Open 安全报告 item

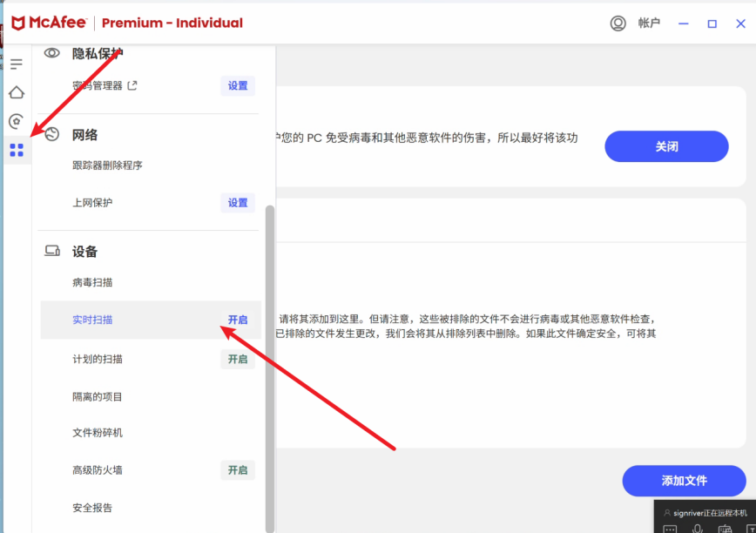pos(92,508)
